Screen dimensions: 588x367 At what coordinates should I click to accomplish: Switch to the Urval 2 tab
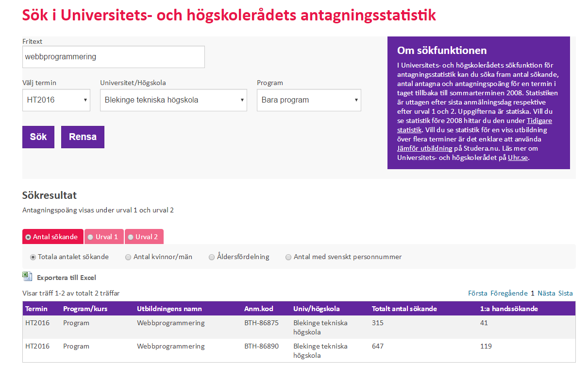144,237
